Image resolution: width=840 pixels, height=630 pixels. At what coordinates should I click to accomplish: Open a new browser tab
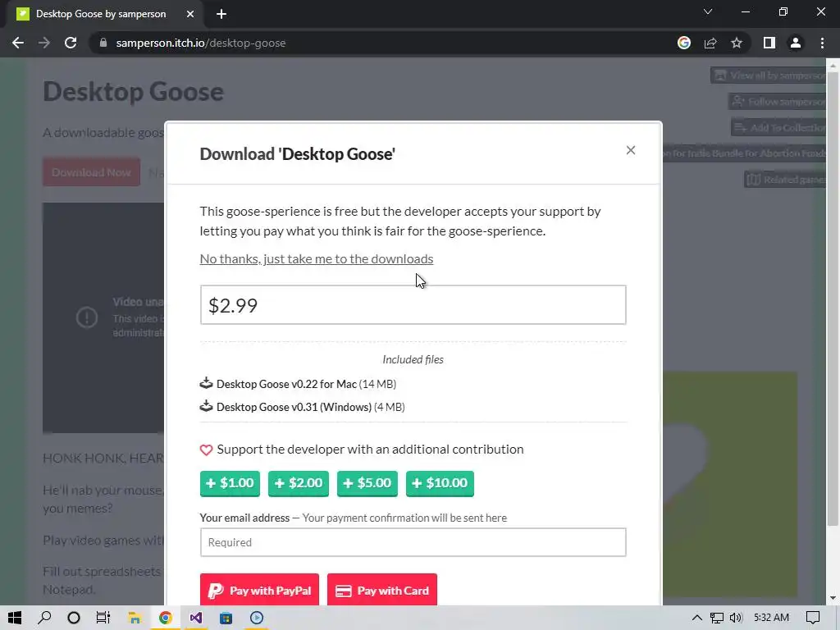pos(221,14)
